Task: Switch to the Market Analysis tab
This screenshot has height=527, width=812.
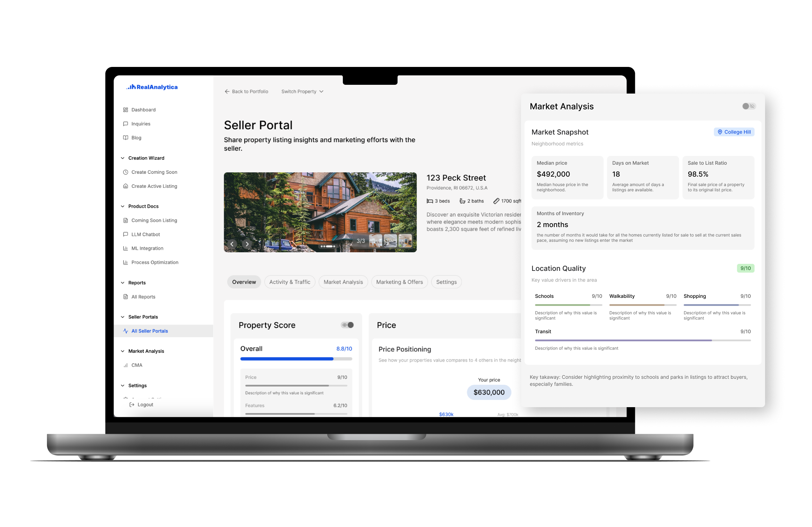Action: (x=343, y=282)
